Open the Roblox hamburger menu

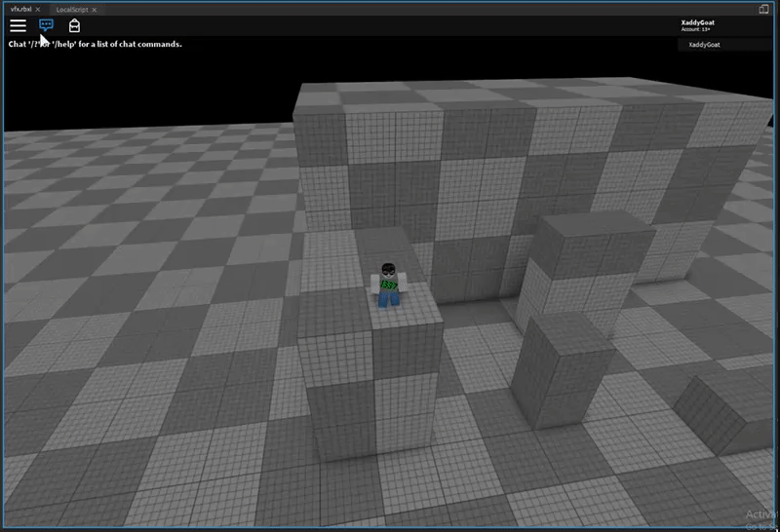pos(18,25)
